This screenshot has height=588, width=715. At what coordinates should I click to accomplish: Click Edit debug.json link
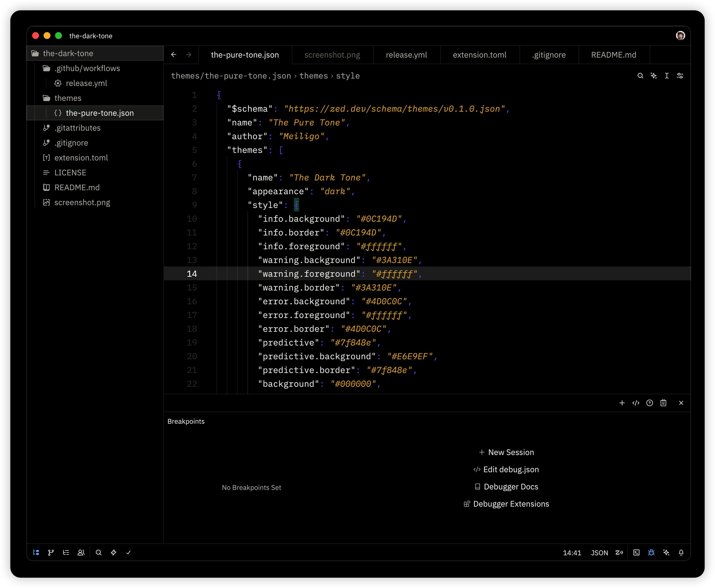[506, 469]
